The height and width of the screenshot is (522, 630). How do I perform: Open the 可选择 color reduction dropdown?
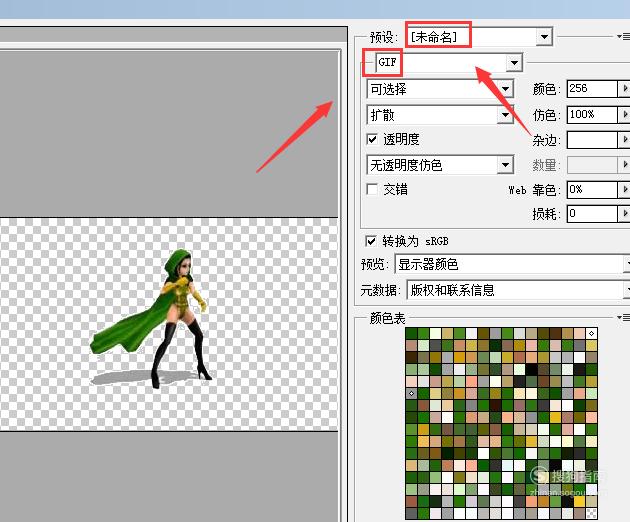505,89
